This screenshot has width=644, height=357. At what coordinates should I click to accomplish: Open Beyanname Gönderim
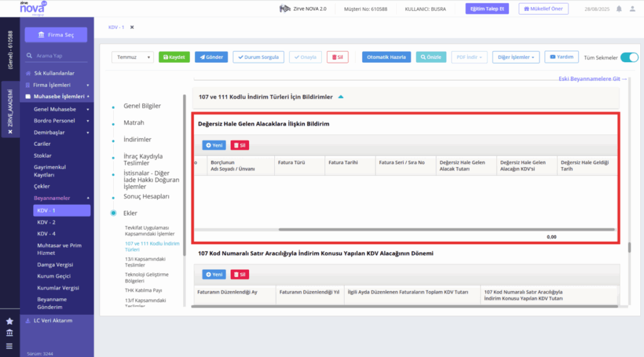coord(52,303)
